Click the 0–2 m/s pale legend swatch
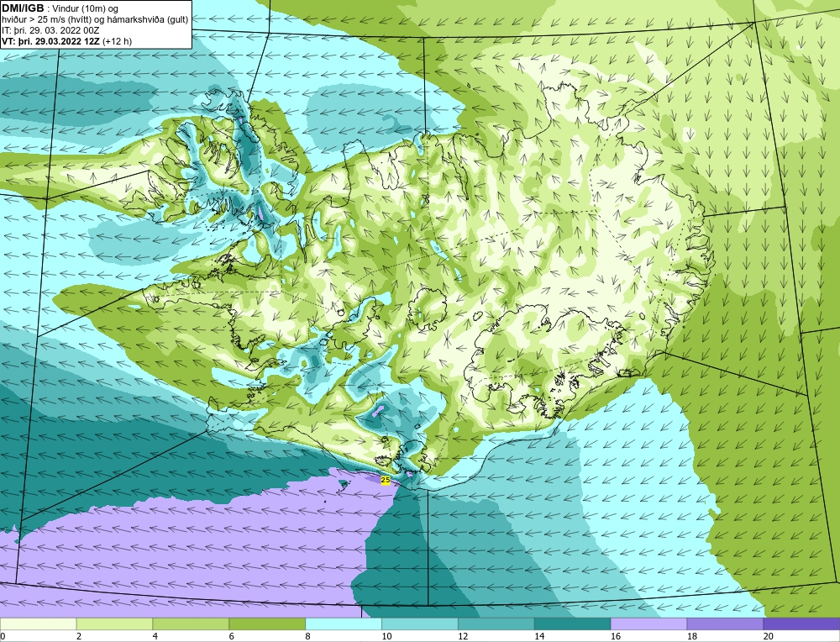Image resolution: width=840 pixels, height=642 pixels. click(x=38, y=624)
